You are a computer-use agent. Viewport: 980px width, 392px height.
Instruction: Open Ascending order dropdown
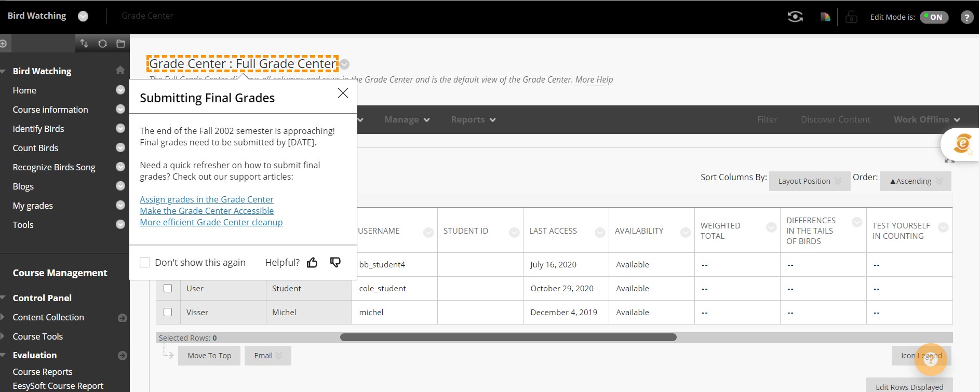(916, 181)
